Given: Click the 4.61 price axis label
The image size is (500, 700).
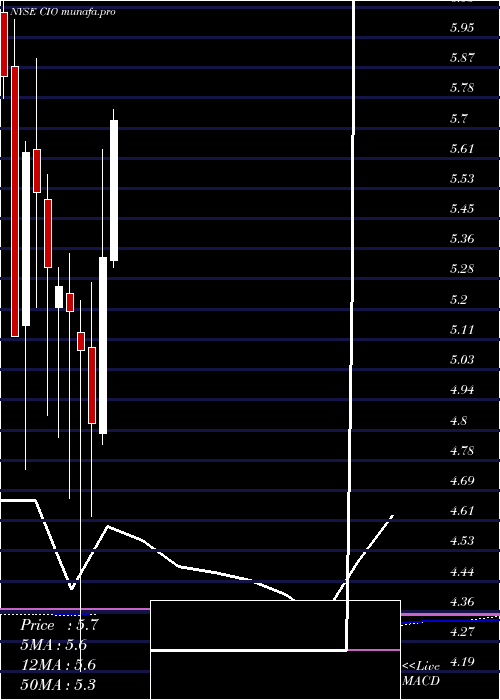Looking at the screenshot, I should point(462,510).
